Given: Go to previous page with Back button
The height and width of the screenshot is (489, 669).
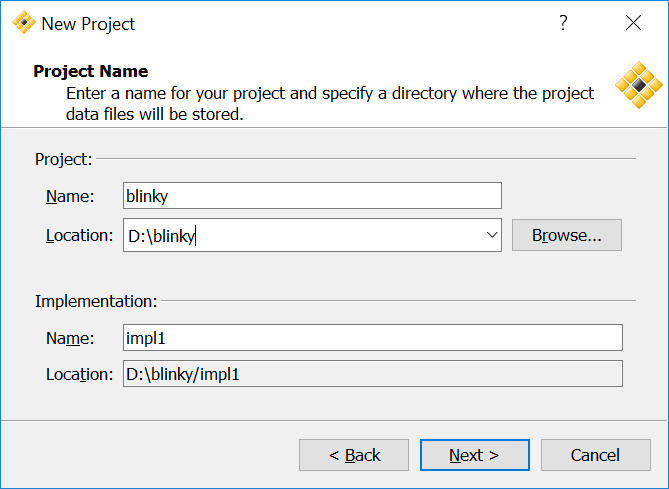Looking at the screenshot, I should coord(354,455).
